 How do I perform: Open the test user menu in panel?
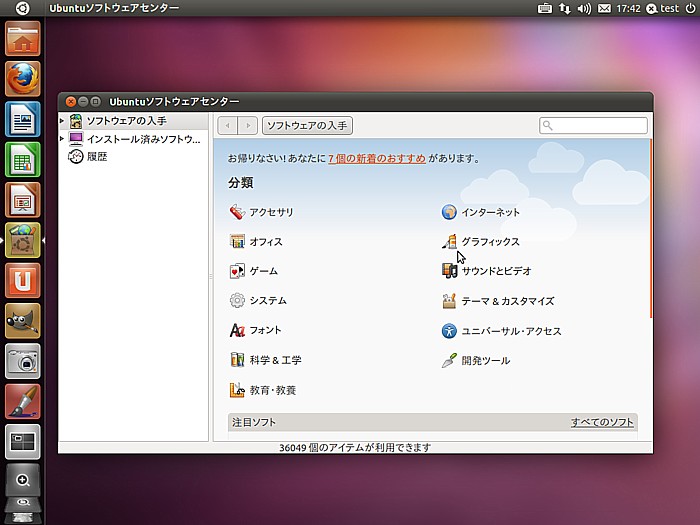click(x=663, y=8)
